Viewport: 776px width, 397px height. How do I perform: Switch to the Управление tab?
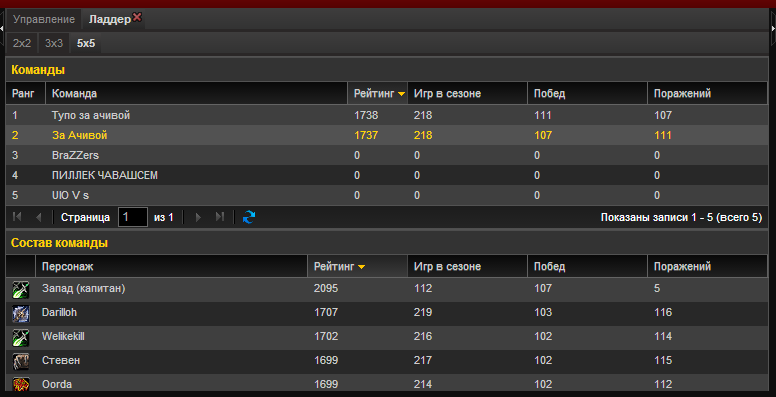click(44, 20)
